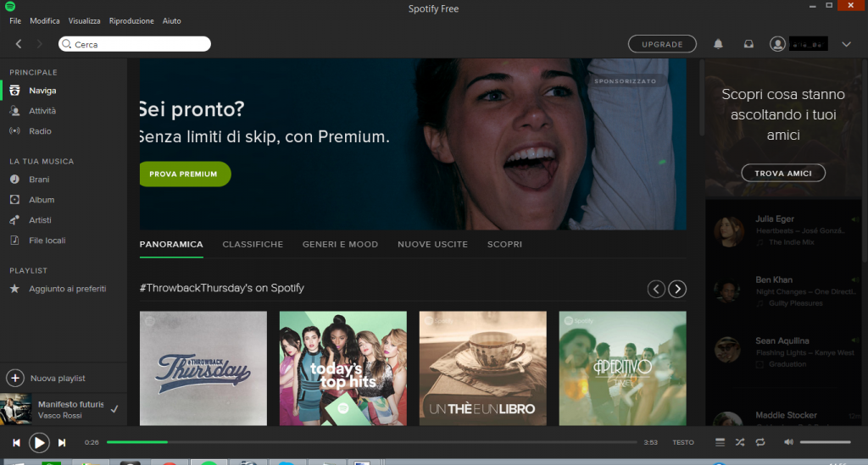
Task: Click the UPGRADE button
Action: (662, 44)
